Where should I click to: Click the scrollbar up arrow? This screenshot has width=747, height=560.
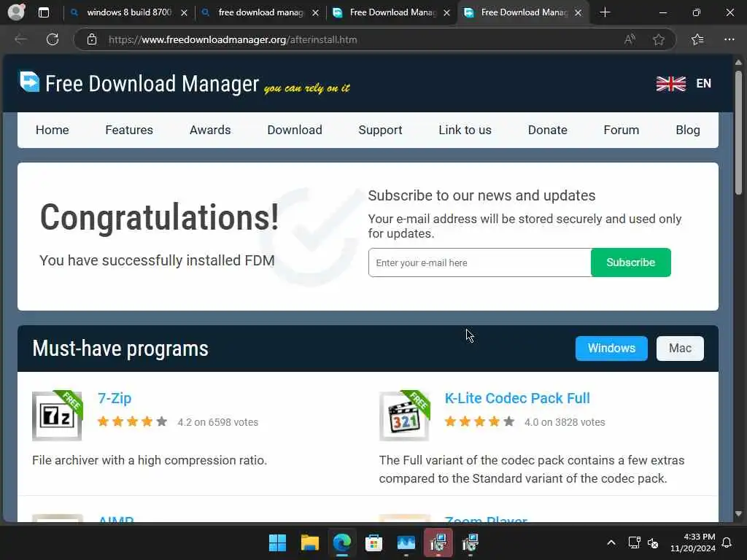pyautogui.click(x=738, y=63)
